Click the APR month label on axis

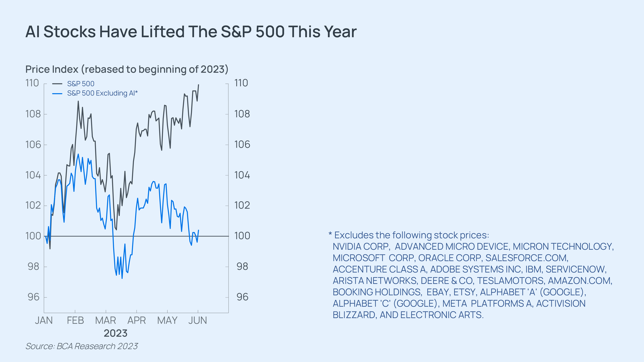137,320
